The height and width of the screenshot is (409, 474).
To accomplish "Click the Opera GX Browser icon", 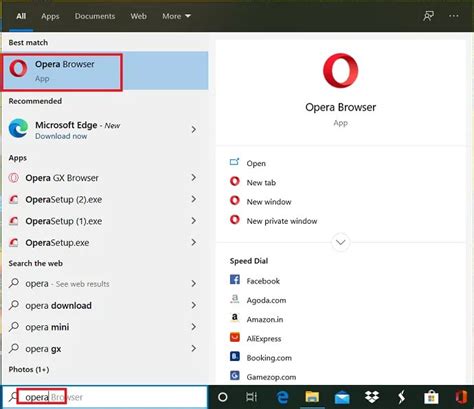I will pos(14,178).
